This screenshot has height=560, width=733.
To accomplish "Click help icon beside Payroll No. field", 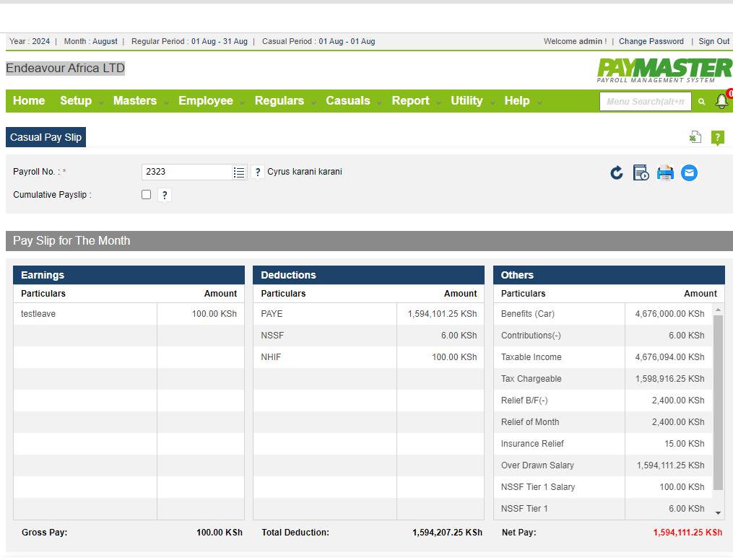I will 258,172.
